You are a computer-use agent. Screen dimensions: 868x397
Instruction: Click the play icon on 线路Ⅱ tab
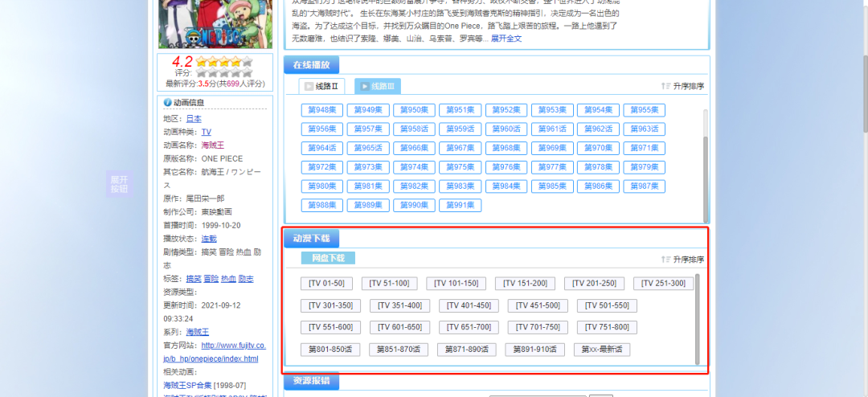point(309,86)
